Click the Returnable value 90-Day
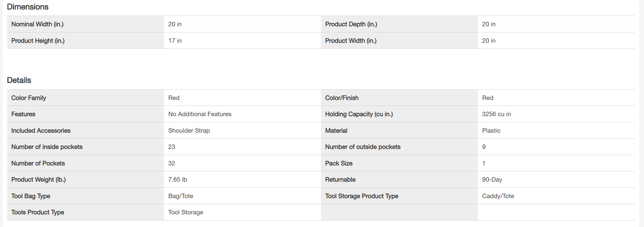The image size is (644, 227). tap(492, 180)
